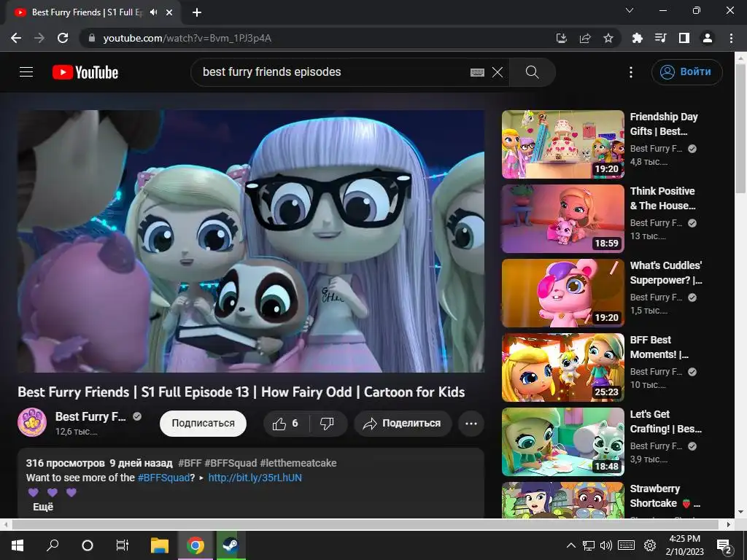This screenshot has width=747, height=560.
Task: Share the video via Поделиться
Action: click(x=403, y=424)
